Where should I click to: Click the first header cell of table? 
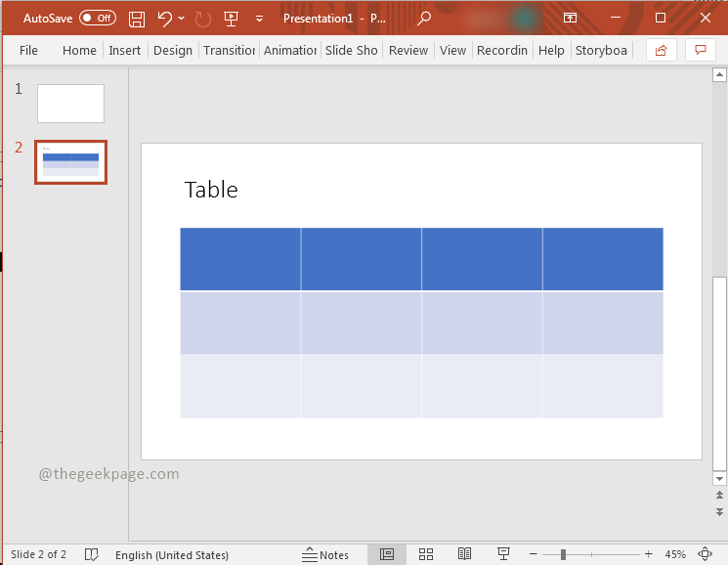pos(240,259)
